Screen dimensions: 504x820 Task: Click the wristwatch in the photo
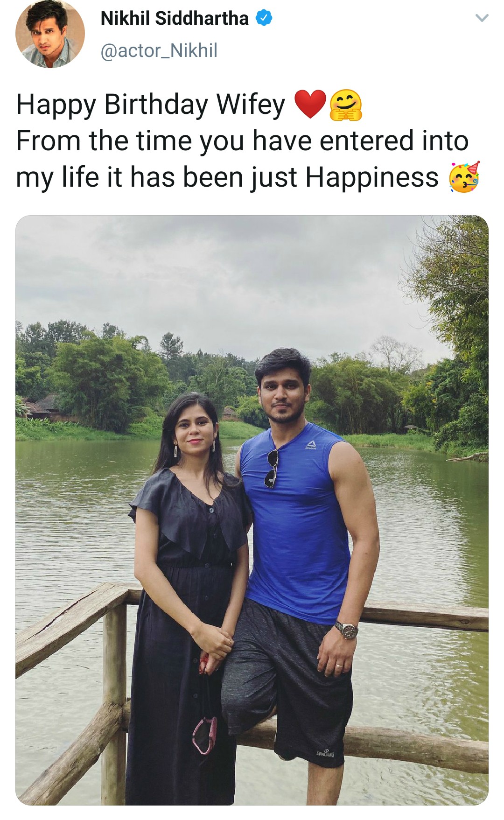[x=346, y=630]
